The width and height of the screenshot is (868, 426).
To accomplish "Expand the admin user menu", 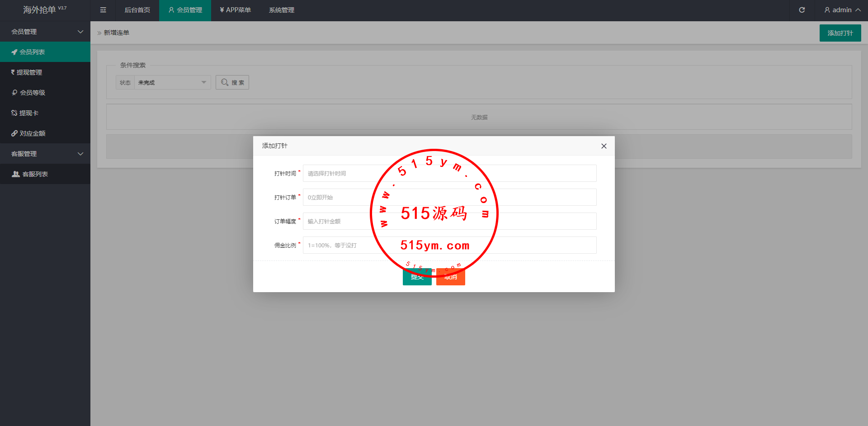I will pos(842,10).
